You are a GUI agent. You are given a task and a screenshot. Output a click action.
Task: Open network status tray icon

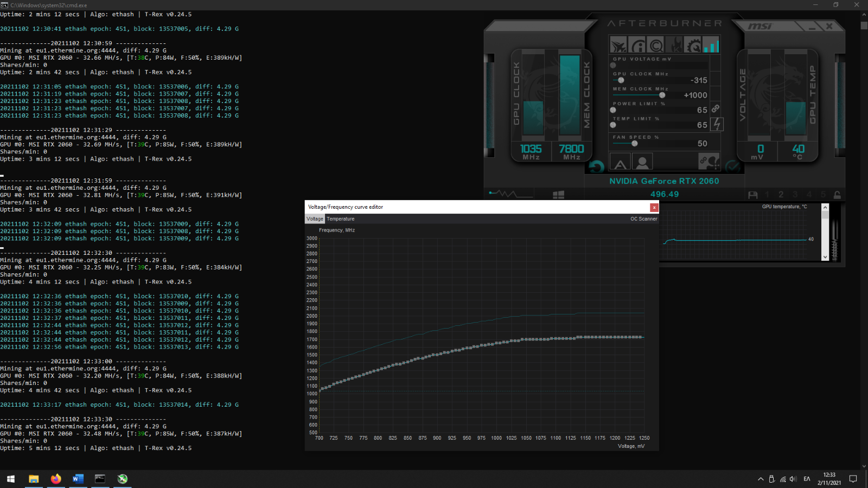[x=783, y=479]
